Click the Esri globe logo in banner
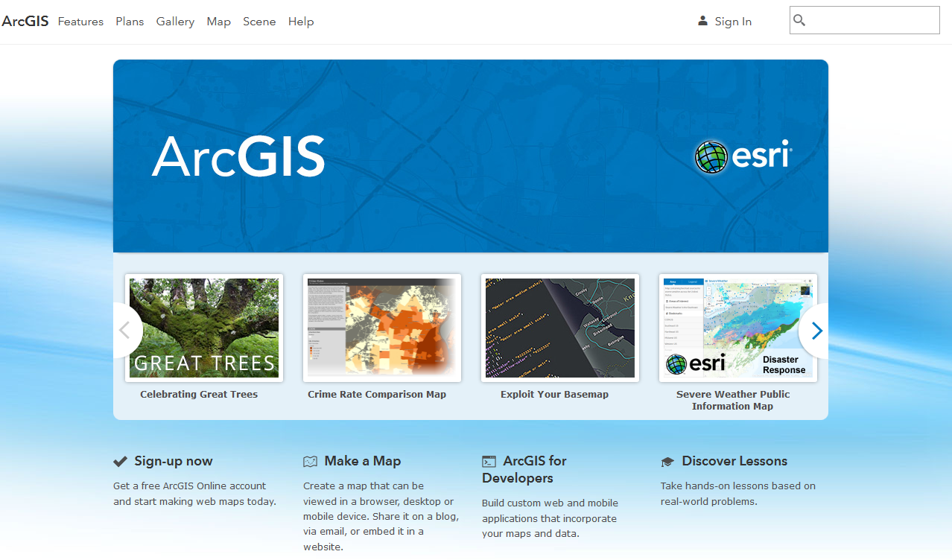Image resolution: width=952 pixels, height=560 pixels. click(711, 158)
